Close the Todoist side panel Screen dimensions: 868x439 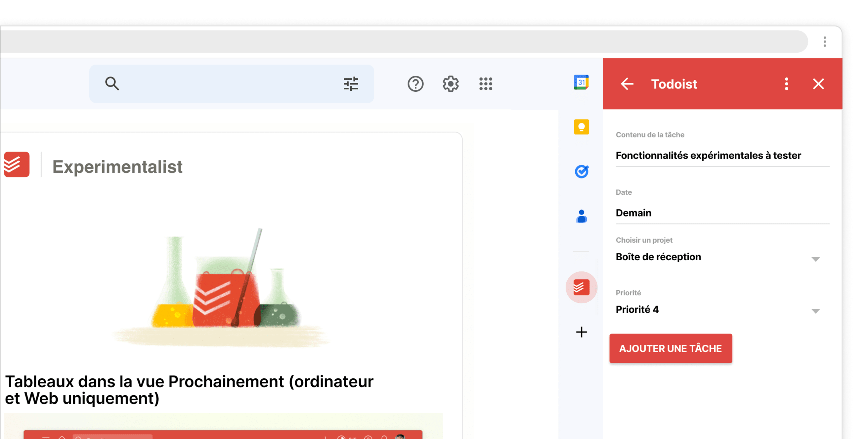coord(818,84)
